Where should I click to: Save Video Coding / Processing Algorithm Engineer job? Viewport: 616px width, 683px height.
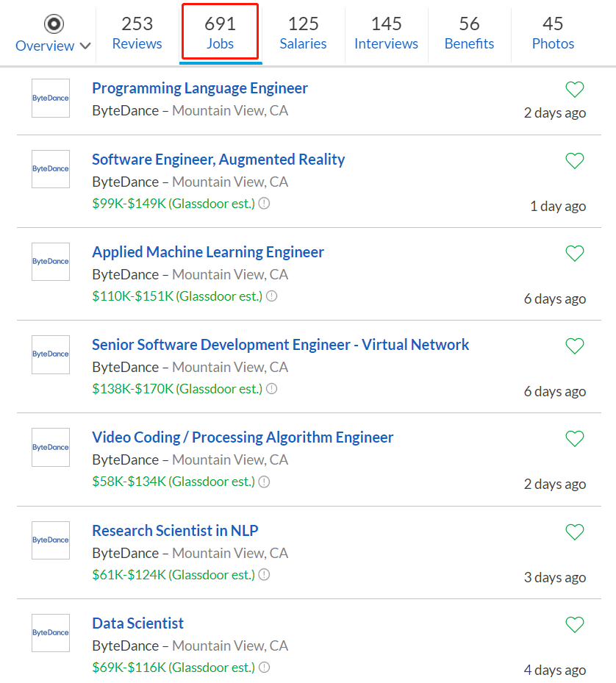click(575, 439)
